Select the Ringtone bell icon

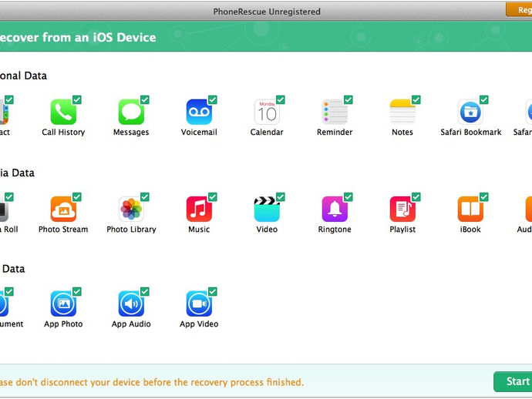(x=335, y=210)
